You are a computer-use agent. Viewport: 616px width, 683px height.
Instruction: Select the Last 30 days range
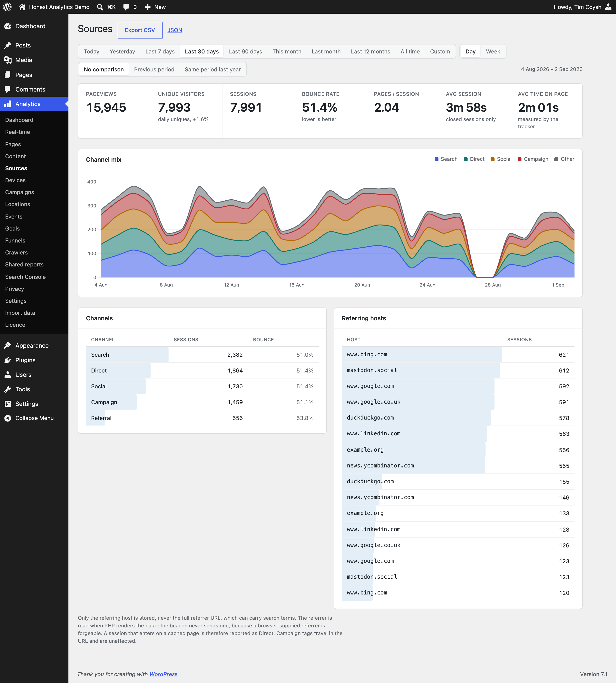click(x=202, y=52)
